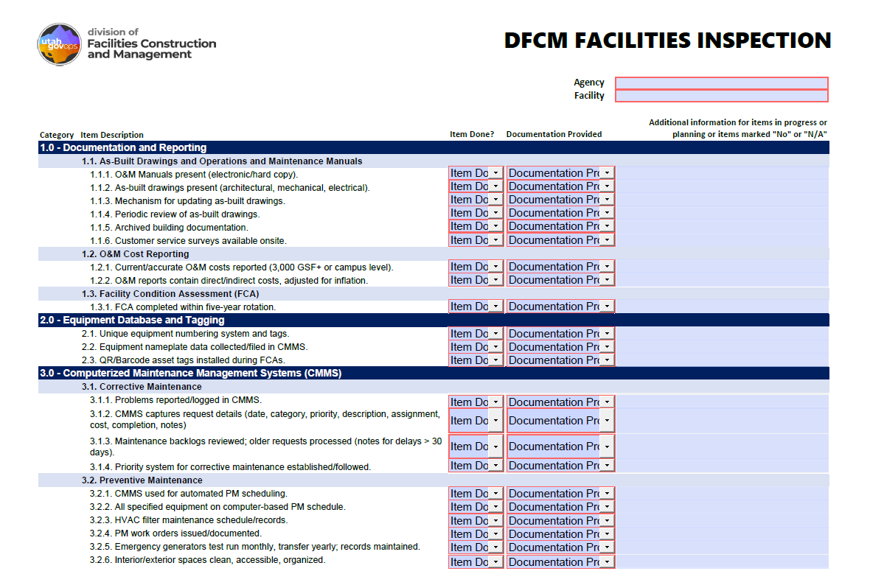Viewport: 870px width, 588px height.
Task: Open Documentation Provided dropdown for 3.1.3 Maintenance backlogs
Action: tap(560, 447)
